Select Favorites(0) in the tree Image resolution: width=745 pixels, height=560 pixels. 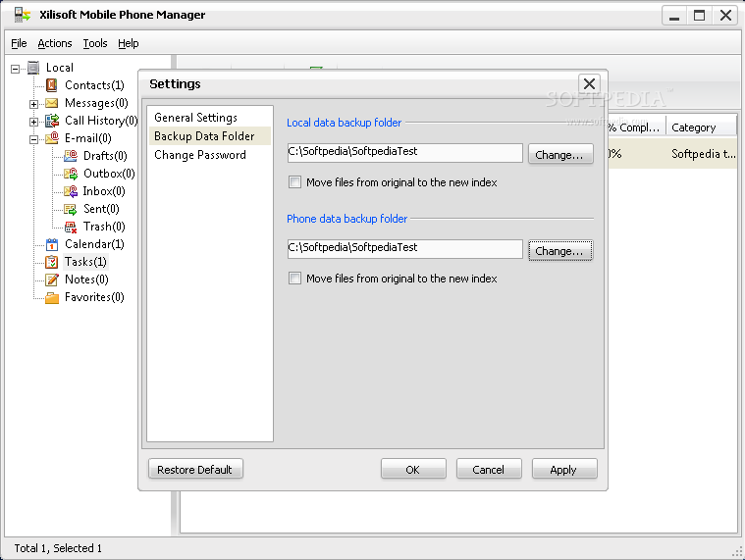tap(94, 297)
